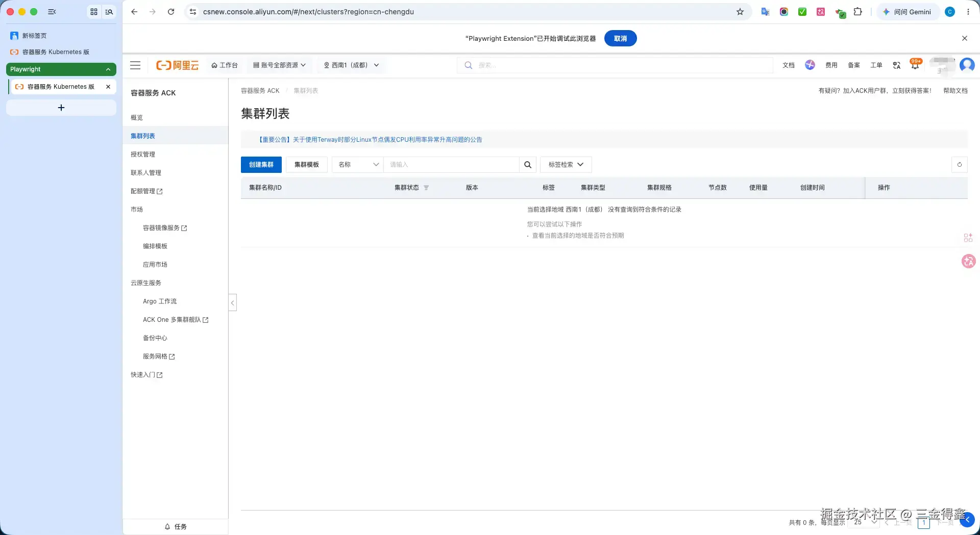Open 快速入门 external link
Screen dimensions: 980x535
(146, 375)
